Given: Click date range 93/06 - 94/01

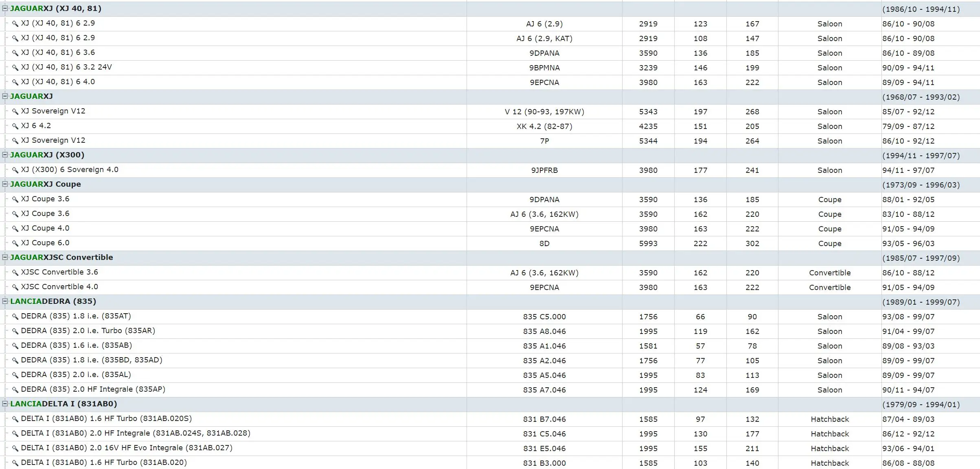Looking at the screenshot, I should (x=908, y=449).
